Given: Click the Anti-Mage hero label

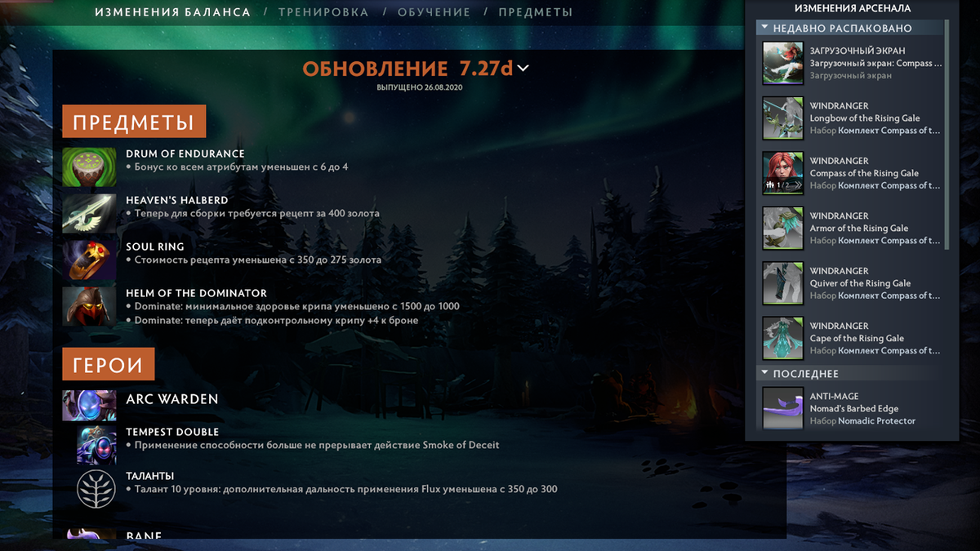Looking at the screenshot, I should point(835,396).
